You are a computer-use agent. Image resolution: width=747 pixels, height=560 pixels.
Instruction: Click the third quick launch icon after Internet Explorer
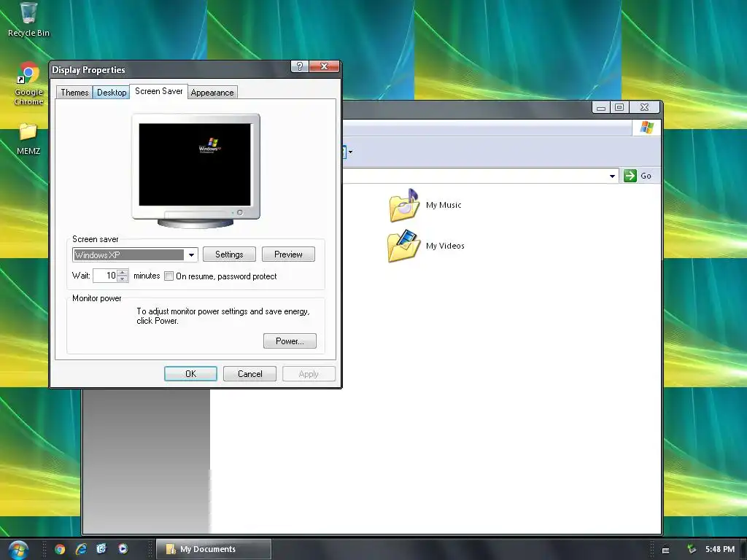click(101, 549)
